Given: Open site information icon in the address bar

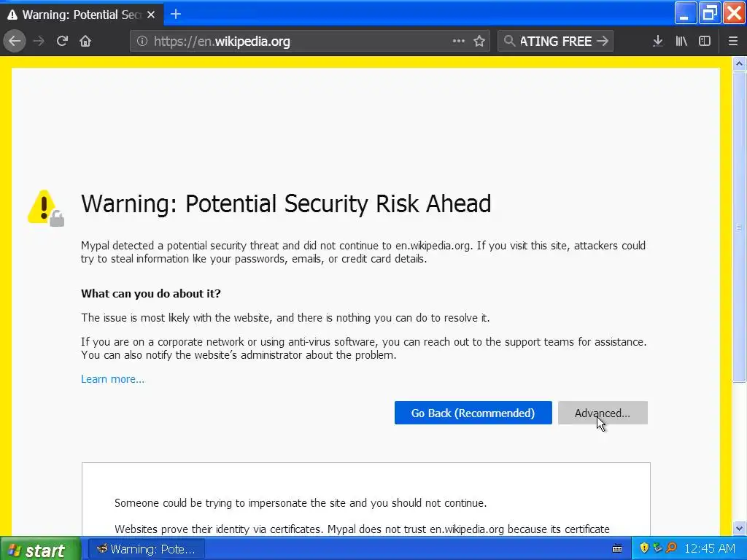Looking at the screenshot, I should 142,42.
